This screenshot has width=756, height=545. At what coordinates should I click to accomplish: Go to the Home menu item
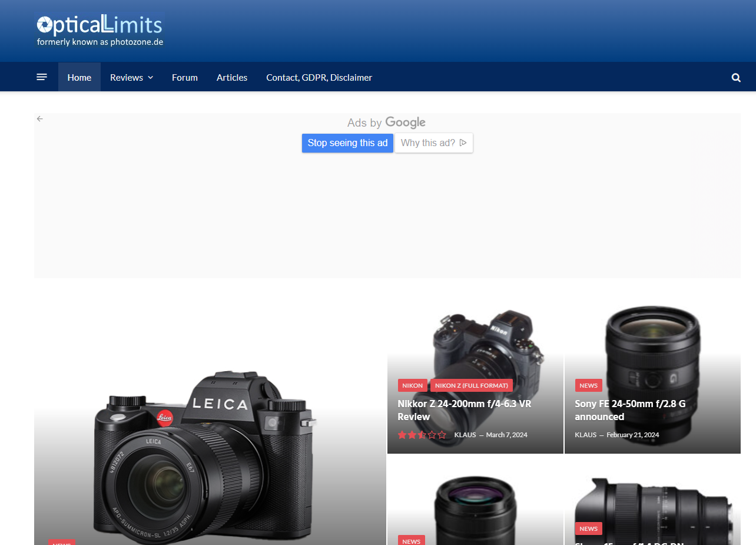coord(79,77)
